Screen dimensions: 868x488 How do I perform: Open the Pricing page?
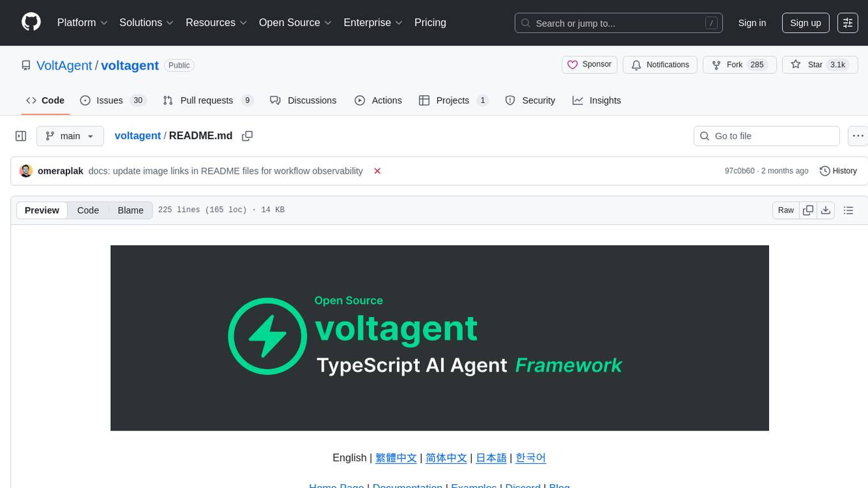click(x=430, y=22)
